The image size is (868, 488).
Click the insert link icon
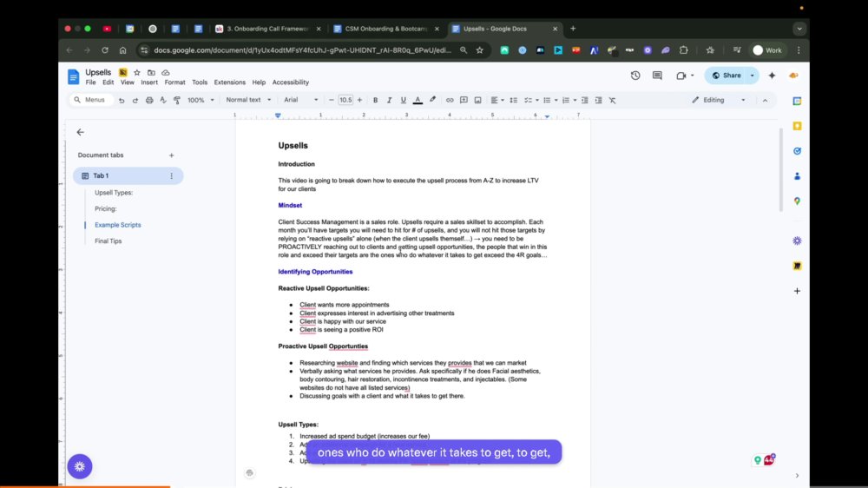click(450, 100)
